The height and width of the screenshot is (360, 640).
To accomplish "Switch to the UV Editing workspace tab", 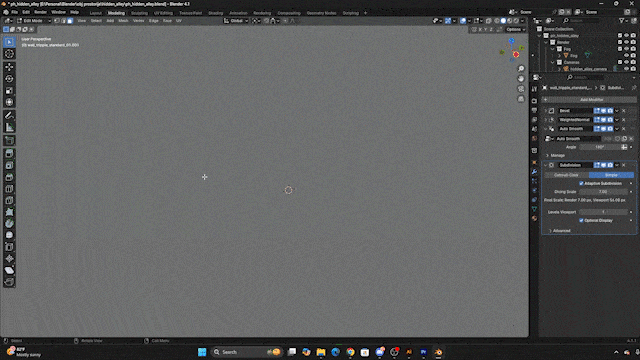I will [163, 13].
